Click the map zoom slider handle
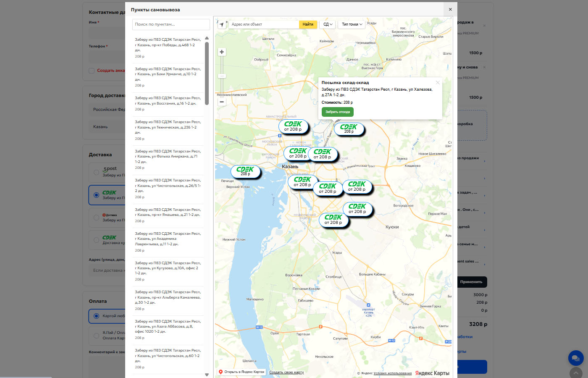 [x=222, y=76]
